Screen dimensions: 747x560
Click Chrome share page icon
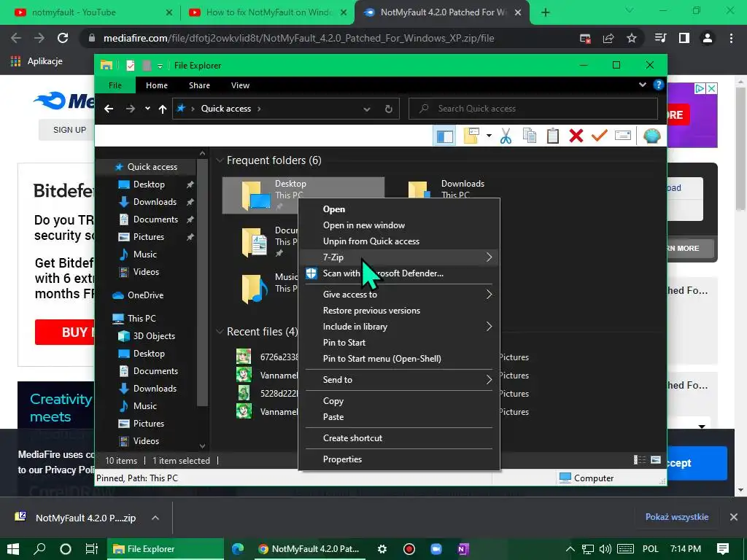click(x=608, y=38)
